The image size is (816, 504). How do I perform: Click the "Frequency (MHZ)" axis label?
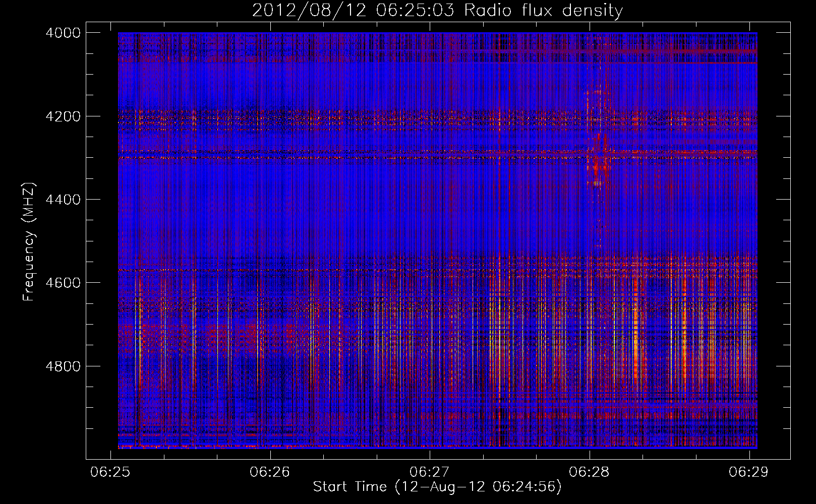[29, 242]
